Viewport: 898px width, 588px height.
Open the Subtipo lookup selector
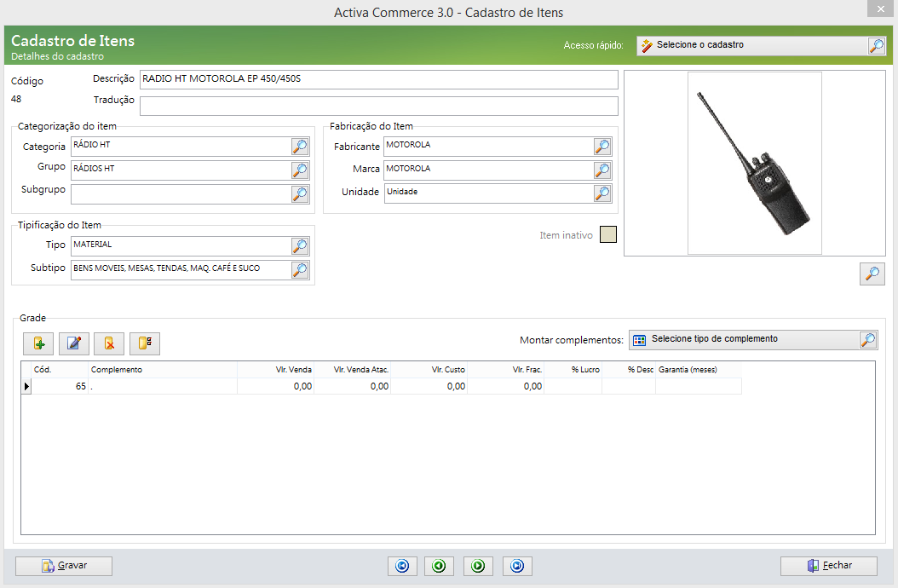[x=300, y=270]
